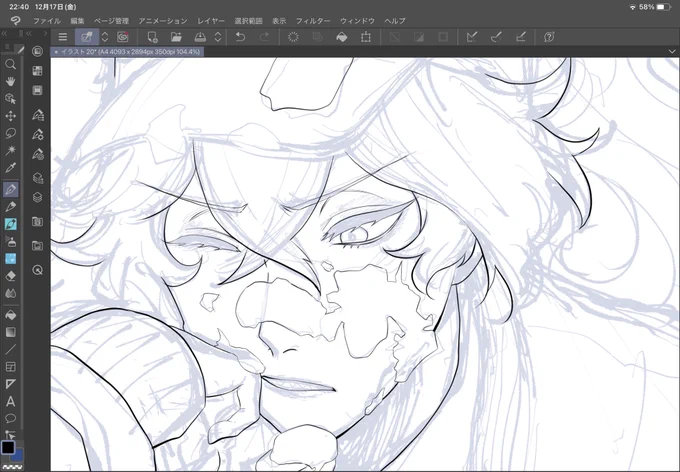This screenshot has height=472, width=680.
Task: Select the Brush tool in tool palette
Action: (x=10, y=224)
